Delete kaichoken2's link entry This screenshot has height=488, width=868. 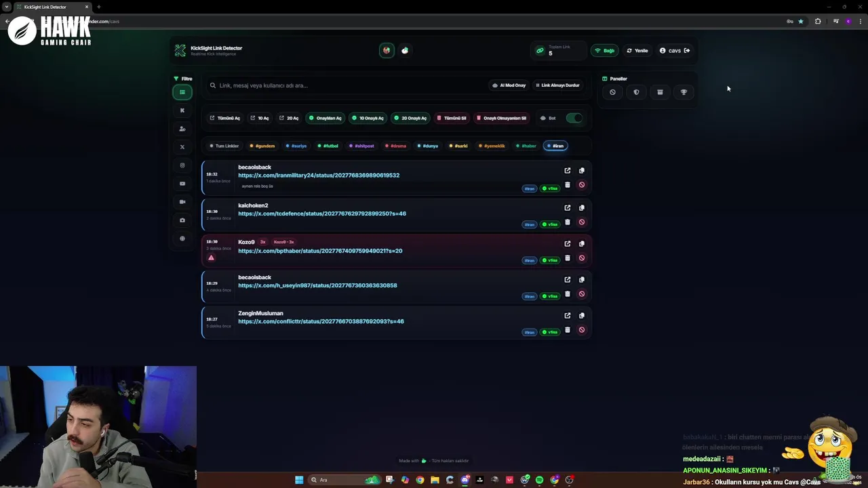[x=568, y=222]
